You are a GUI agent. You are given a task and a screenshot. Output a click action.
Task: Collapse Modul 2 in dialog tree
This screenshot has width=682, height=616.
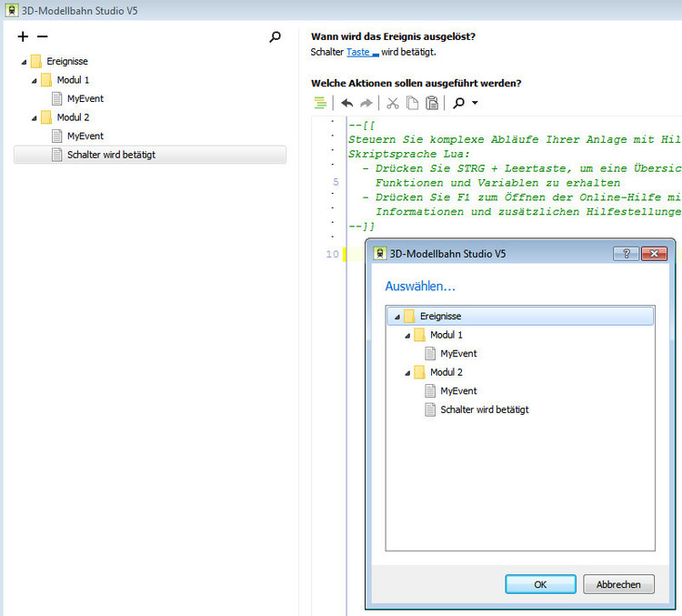click(407, 373)
